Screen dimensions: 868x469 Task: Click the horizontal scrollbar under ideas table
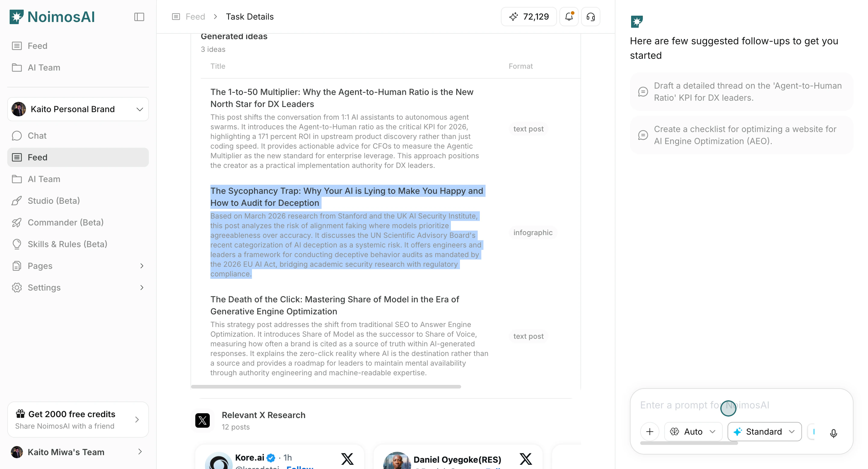pyautogui.click(x=326, y=387)
